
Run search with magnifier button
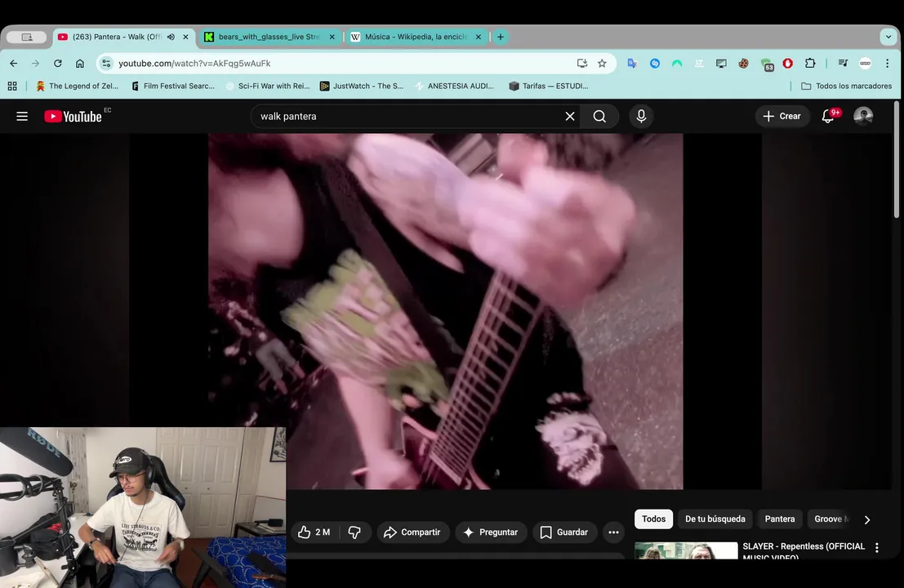pyautogui.click(x=599, y=117)
